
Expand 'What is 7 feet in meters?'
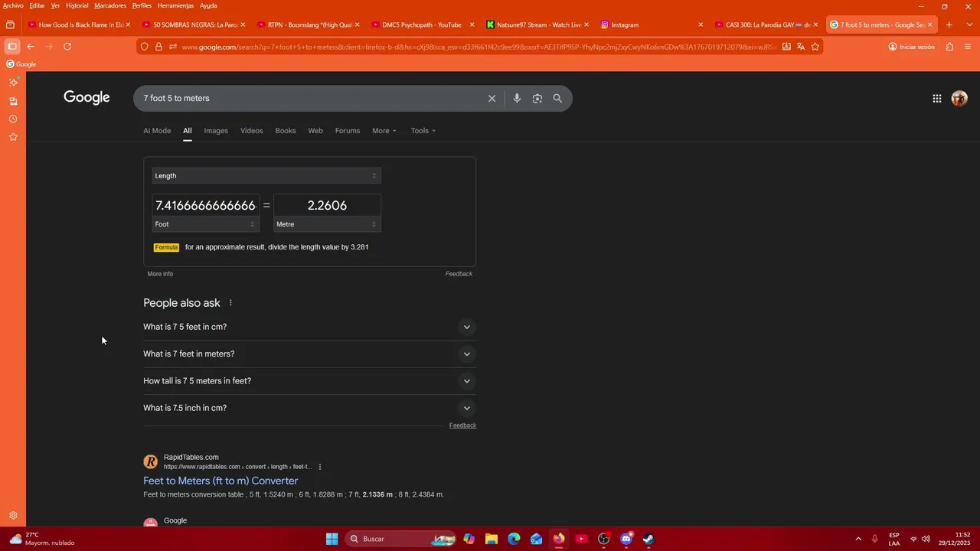pyautogui.click(x=309, y=354)
